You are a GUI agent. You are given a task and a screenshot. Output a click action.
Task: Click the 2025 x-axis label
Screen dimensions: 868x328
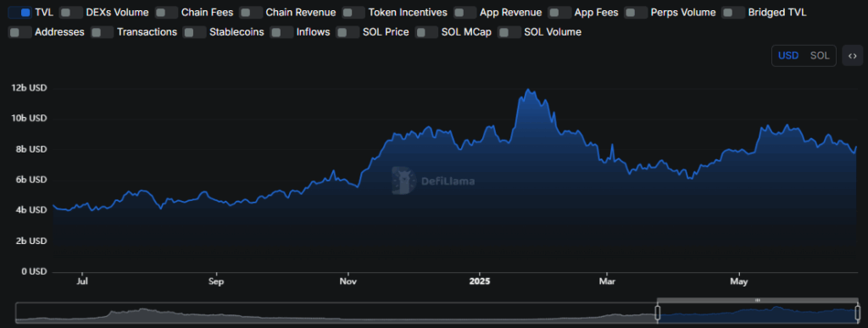pyautogui.click(x=480, y=281)
